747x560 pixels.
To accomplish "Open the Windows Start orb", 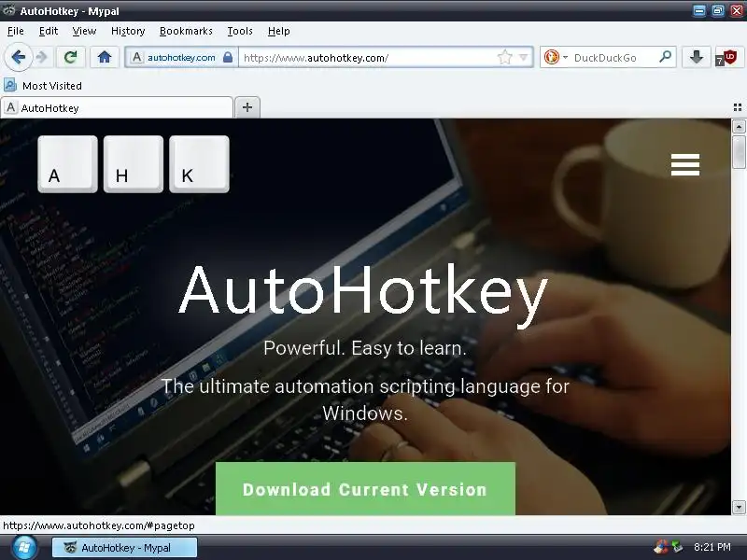I will click(x=24, y=547).
